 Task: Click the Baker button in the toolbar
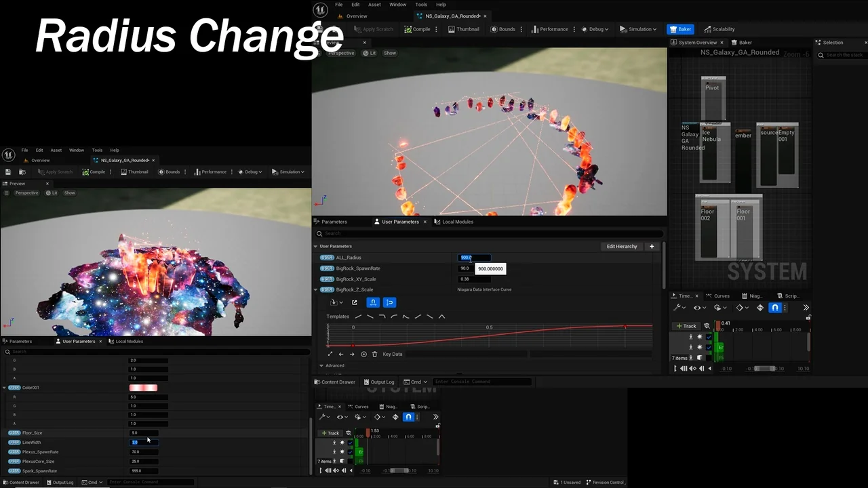click(680, 29)
